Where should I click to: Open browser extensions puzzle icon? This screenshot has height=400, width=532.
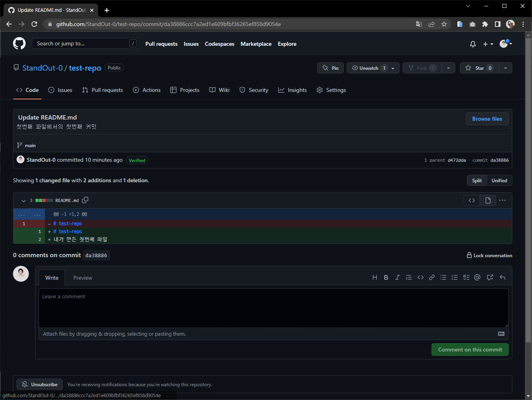click(485, 24)
